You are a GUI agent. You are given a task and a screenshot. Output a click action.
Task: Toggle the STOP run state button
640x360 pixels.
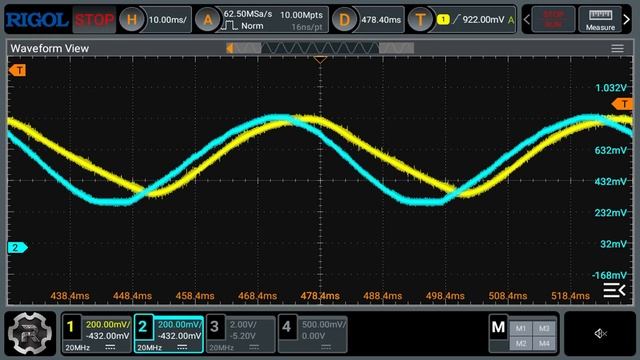click(94, 20)
